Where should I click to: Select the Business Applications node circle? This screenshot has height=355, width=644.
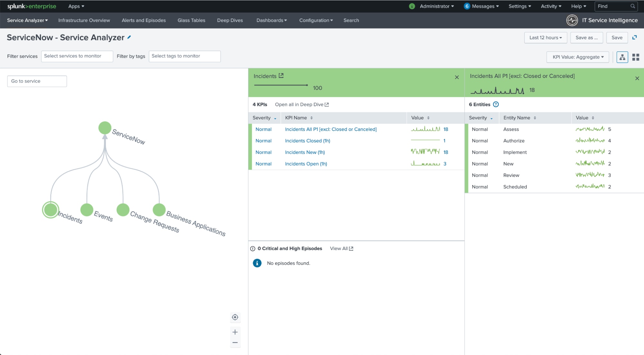[159, 210]
